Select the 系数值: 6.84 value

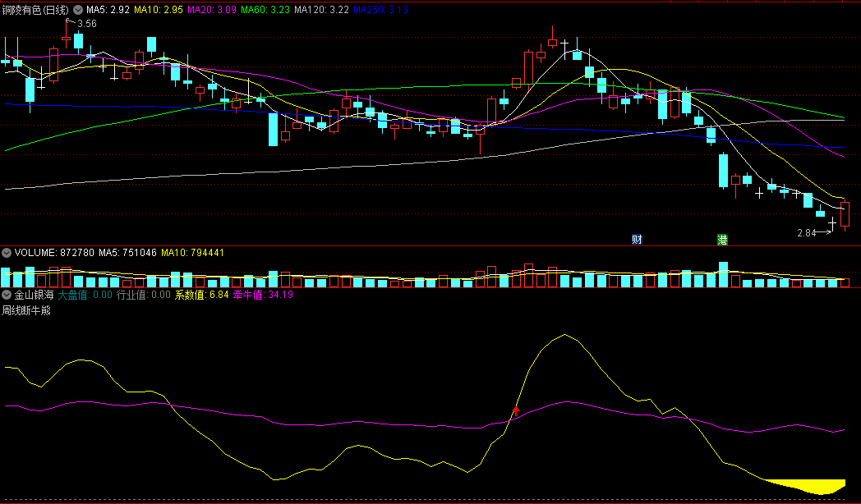coord(201,295)
